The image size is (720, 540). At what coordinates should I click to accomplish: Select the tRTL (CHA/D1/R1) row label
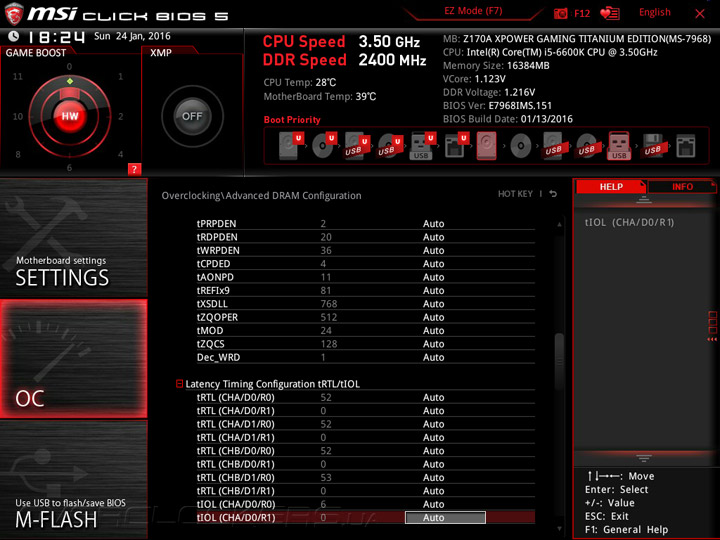(236, 437)
